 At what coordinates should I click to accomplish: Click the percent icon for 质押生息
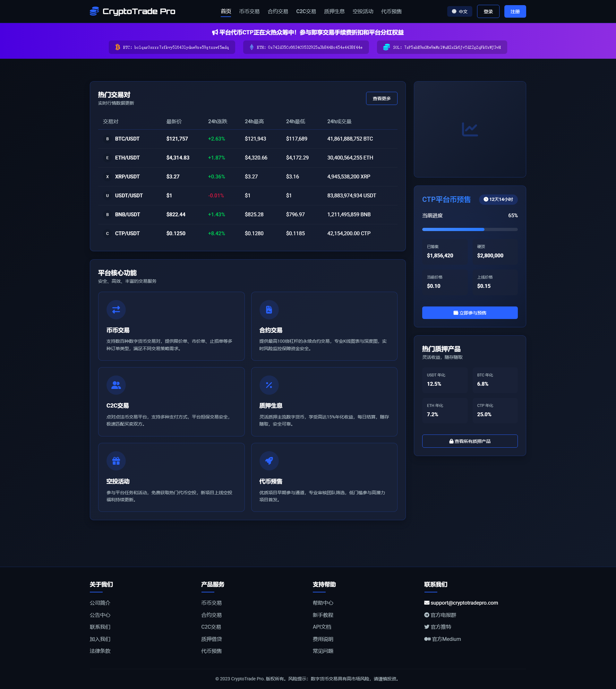[x=269, y=385]
